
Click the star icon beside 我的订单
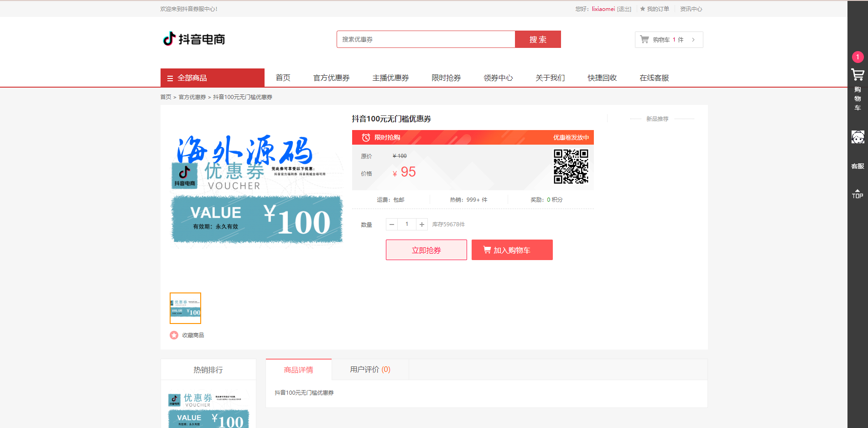point(643,9)
